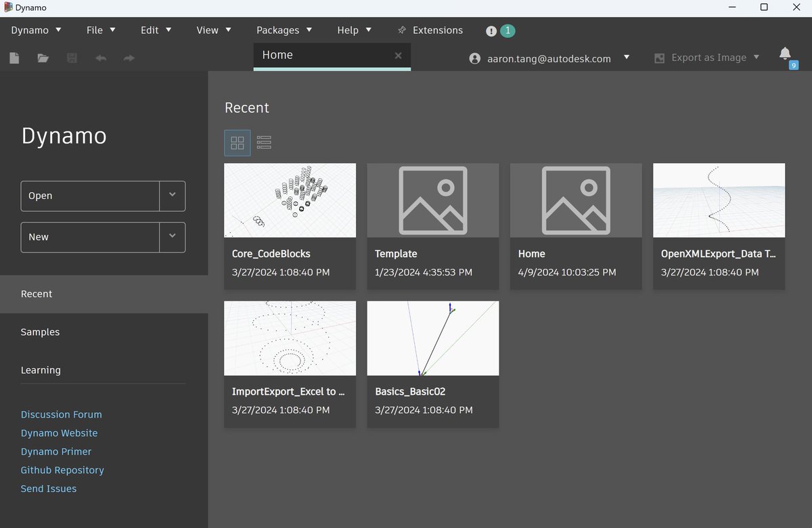Click the Extensions pin icon
The width and height of the screenshot is (812, 528).
point(402,30)
